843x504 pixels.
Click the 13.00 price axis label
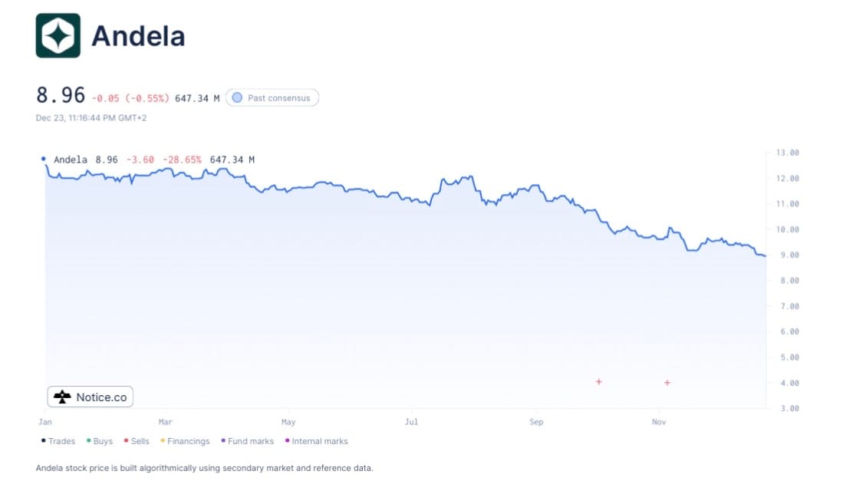[788, 153]
